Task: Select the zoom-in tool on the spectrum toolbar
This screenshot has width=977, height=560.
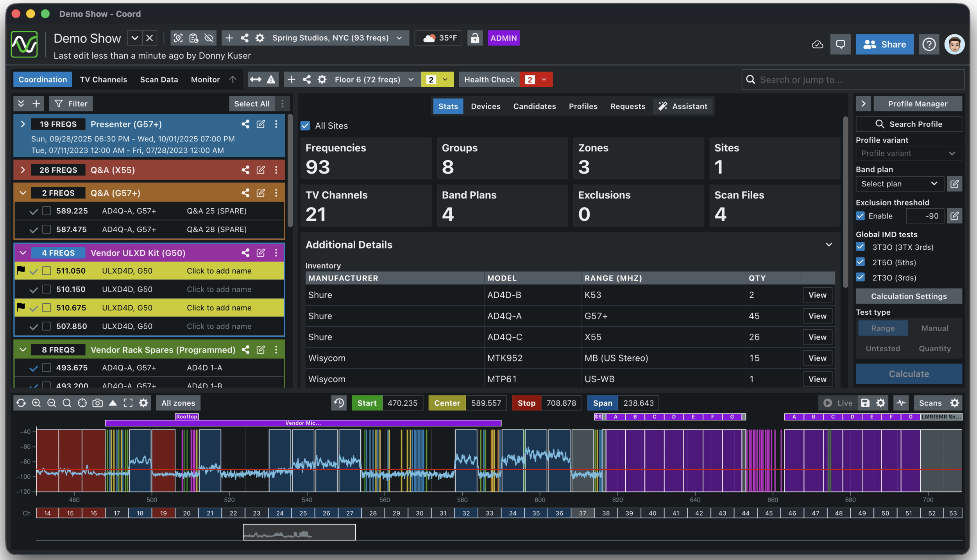Action: coord(36,403)
